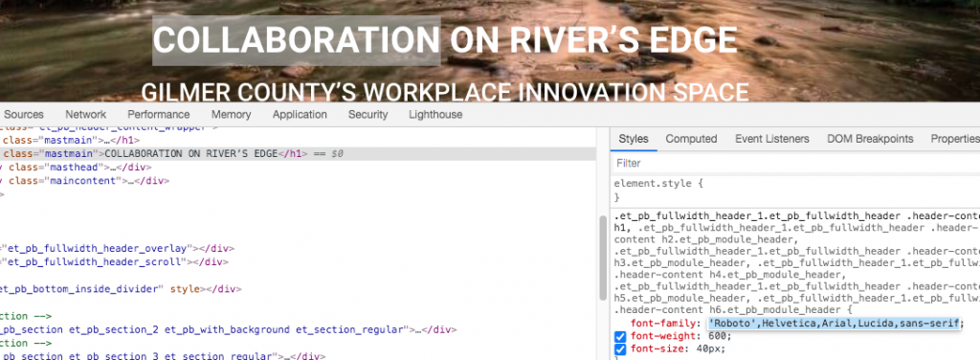Select the et_pb_bottom_inside_divider div node
980x360 pixels.
point(120,289)
